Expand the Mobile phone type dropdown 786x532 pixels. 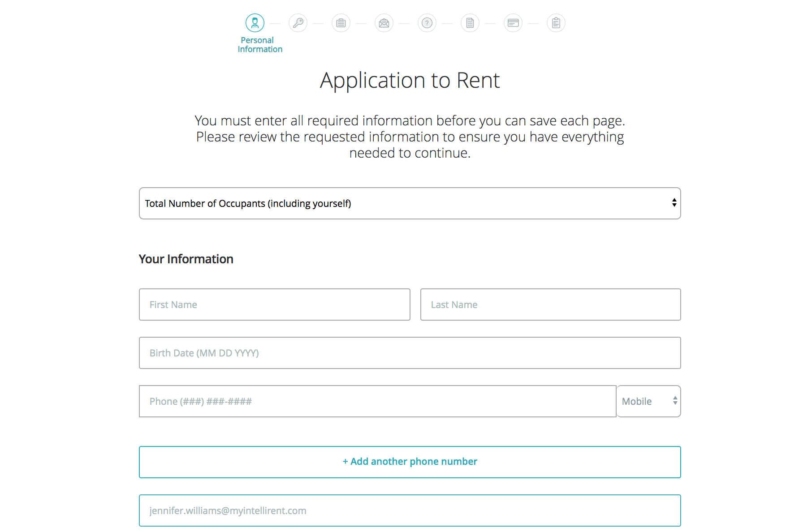pos(648,401)
